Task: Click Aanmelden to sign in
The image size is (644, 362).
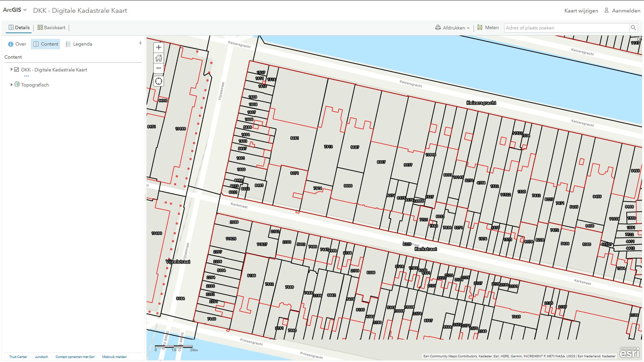Action: click(623, 11)
